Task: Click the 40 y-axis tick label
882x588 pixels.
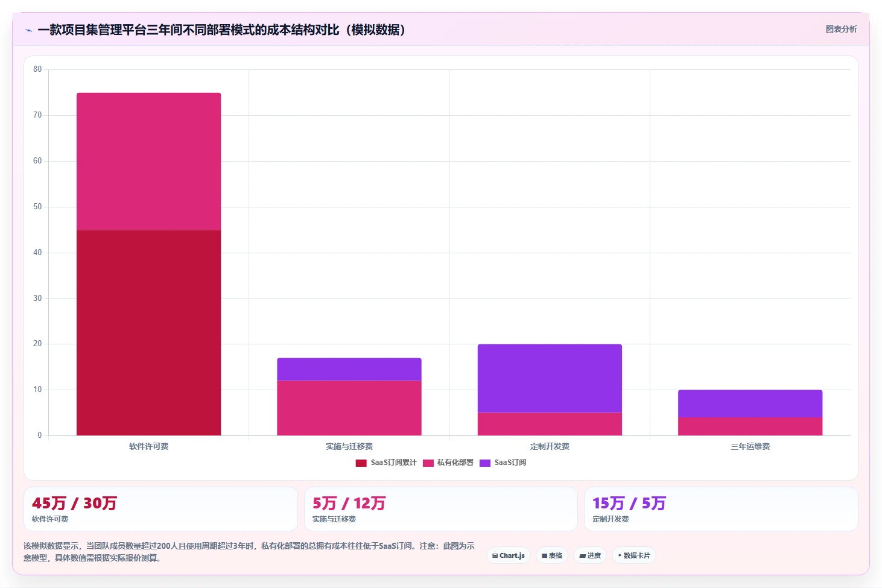Action: (37, 253)
